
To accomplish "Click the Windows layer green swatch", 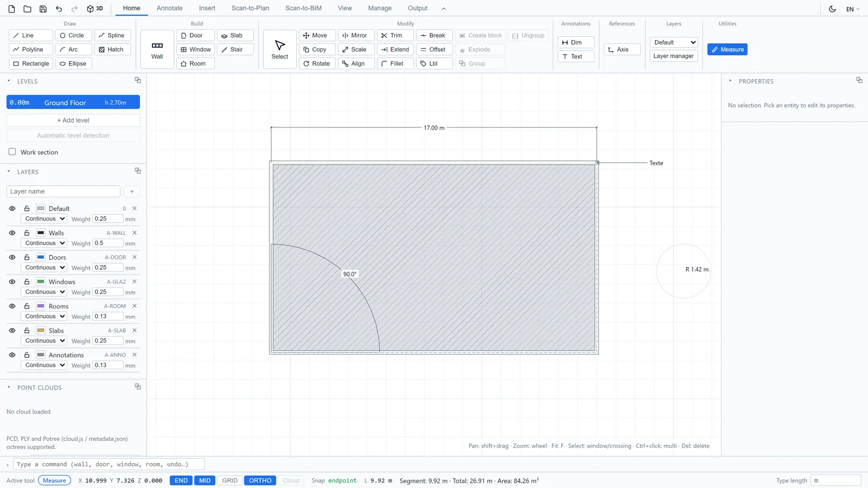I will (x=41, y=281).
